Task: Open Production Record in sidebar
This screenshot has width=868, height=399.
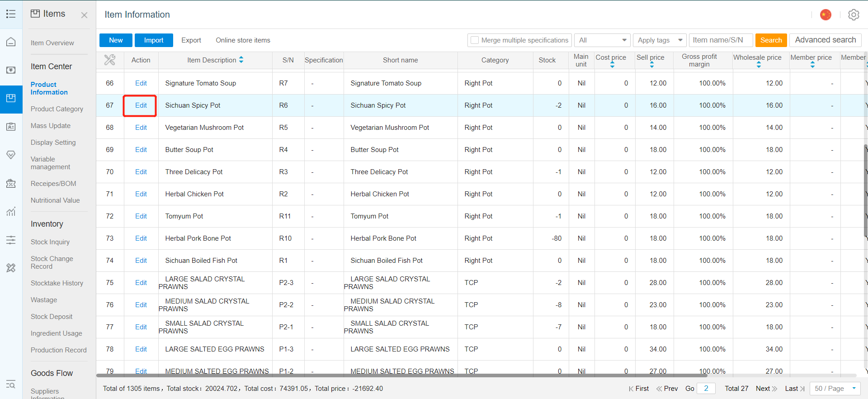Action: pos(59,350)
